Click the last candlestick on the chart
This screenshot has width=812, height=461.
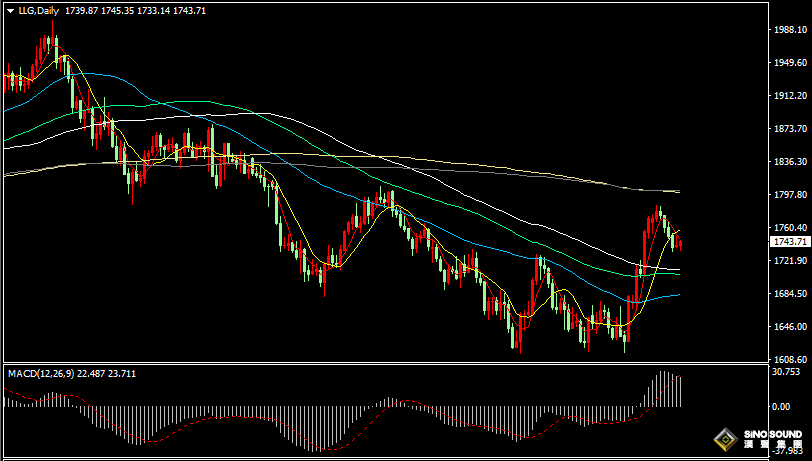point(680,244)
